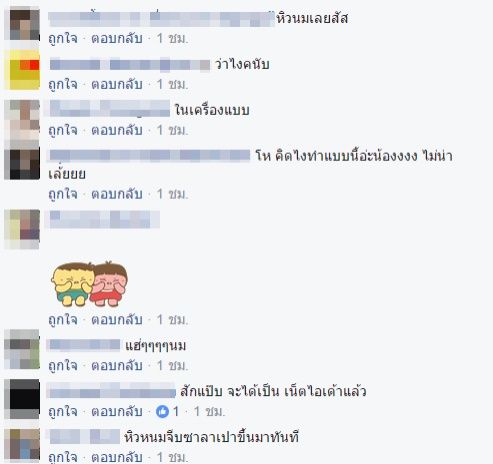This screenshot has width=493, height=464.
Task: Click ตอบกลับ below the โห คิดไงทำแบบนี้ comment
Action: pos(117,194)
